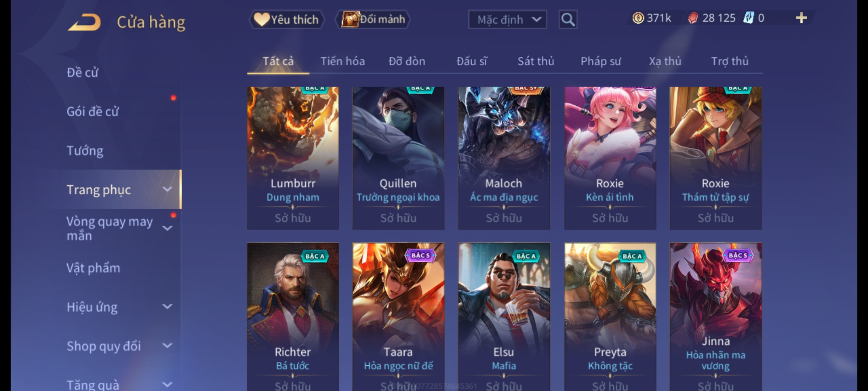
Task: Tap the red ruby gem icon
Action: tap(693, 18)
